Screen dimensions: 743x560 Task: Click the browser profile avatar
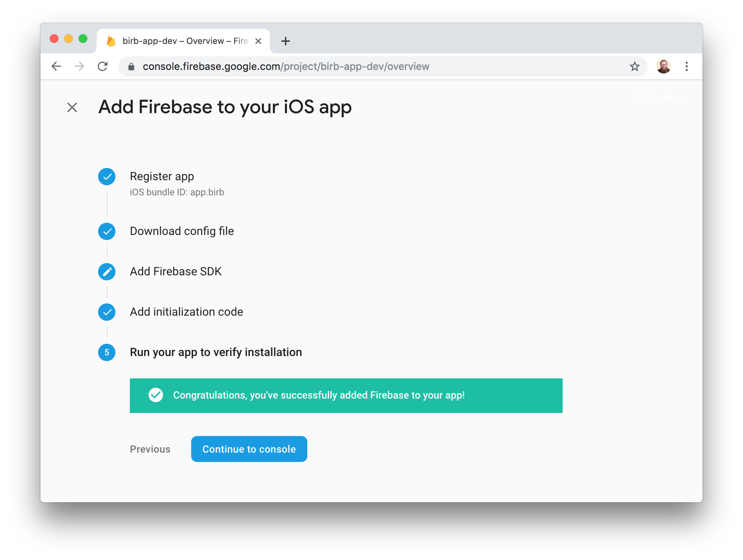664,66
